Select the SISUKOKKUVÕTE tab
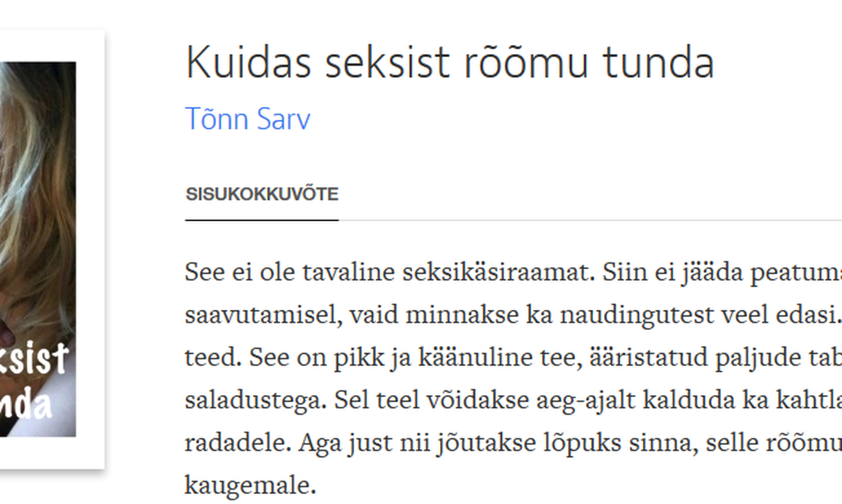Screen dimensions: 842x504 262,194
